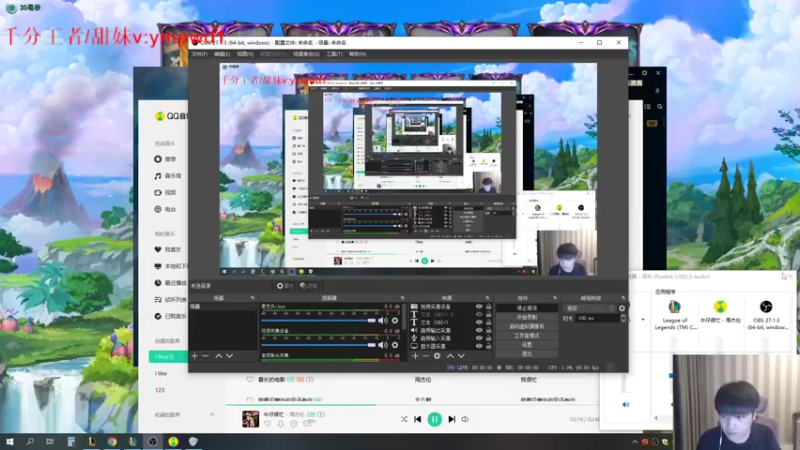Undock the Audio Mixer panel with its header icon
This screenshot has height=450, width=800.
coord(403,297)
